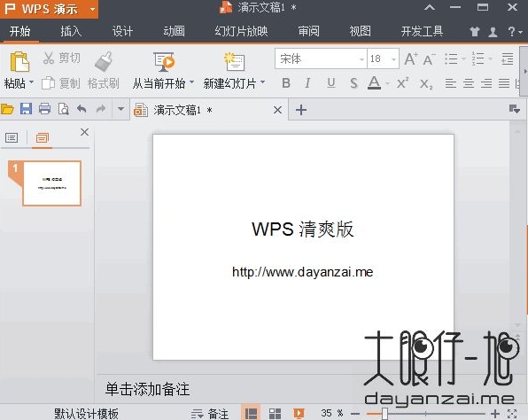Click the indent icon in ribbon
This screenshot has width=528, height=420.
[507, 59]
